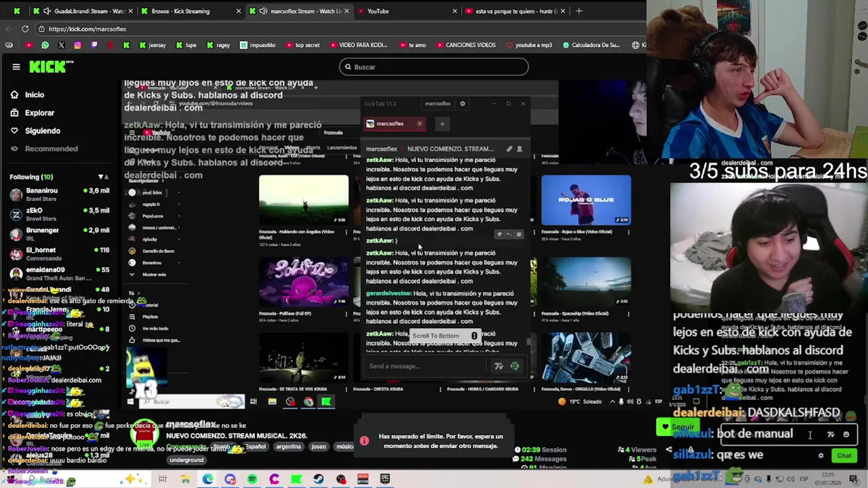Open a new browser tab
The height and width of the screenshot is (488, 868).
(579, 11)
